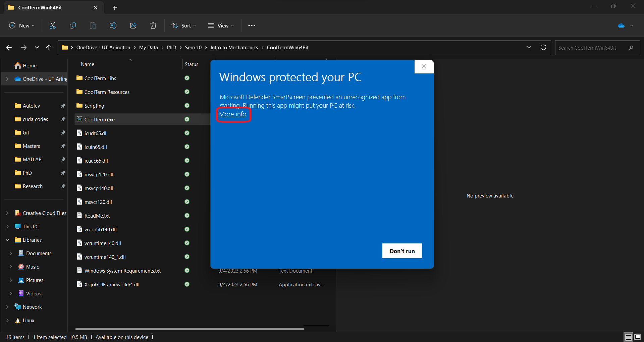Unpin the MATLAB folder from Quick access

click(63, 160)
